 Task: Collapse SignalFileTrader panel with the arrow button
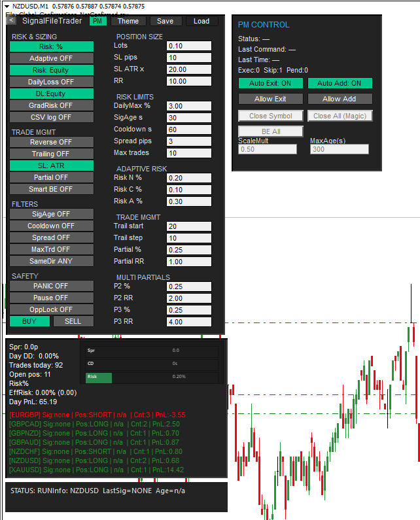11,20
